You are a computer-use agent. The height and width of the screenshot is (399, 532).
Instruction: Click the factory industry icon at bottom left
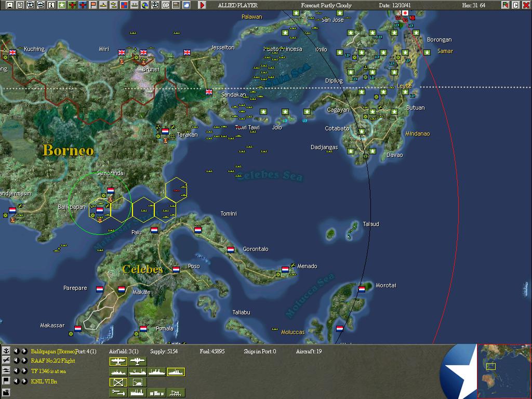pyautogui.click(x=6, y=393)
